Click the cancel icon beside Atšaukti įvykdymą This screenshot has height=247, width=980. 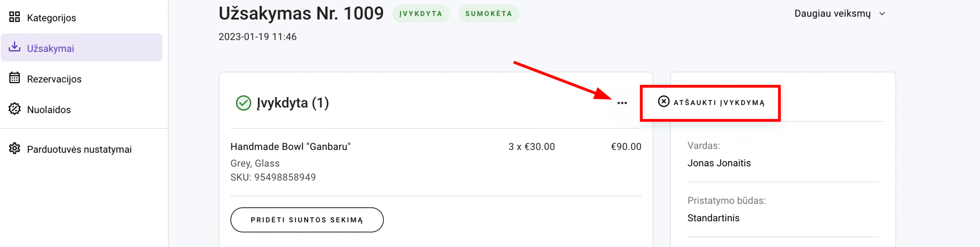tap(663, 102)
